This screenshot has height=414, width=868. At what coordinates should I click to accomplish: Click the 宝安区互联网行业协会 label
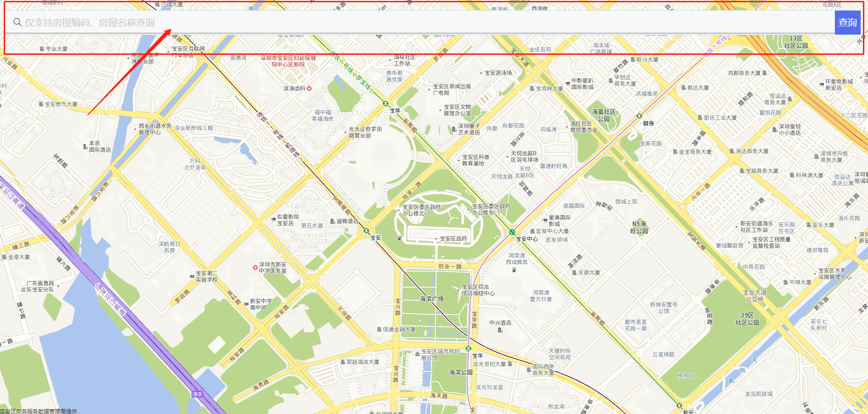pyautogui.click(x=188, y=52)
